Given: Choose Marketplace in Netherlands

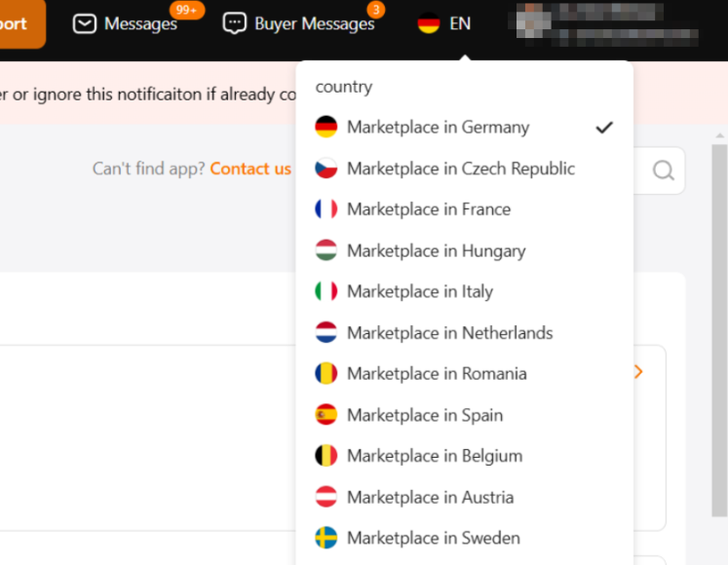Looking at the screenshot, I should (449, 332).
